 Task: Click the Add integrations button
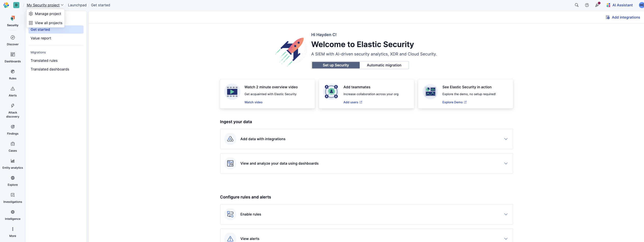pos(623,17)
